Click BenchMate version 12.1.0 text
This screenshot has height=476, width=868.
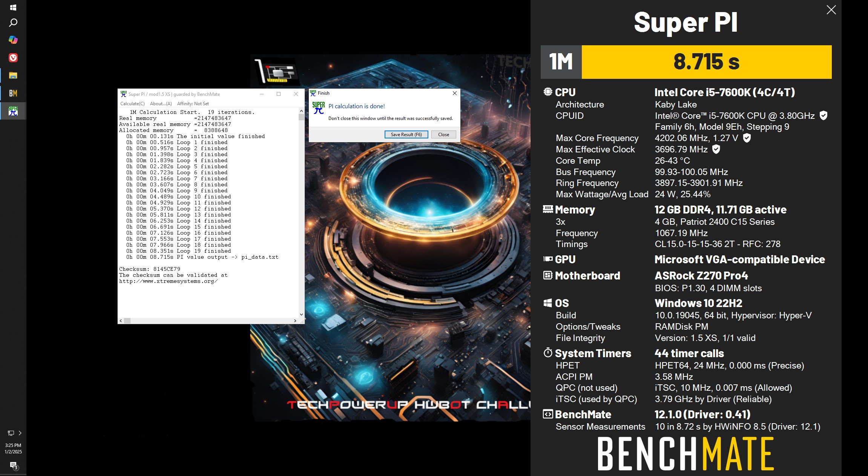coord(702,415)
